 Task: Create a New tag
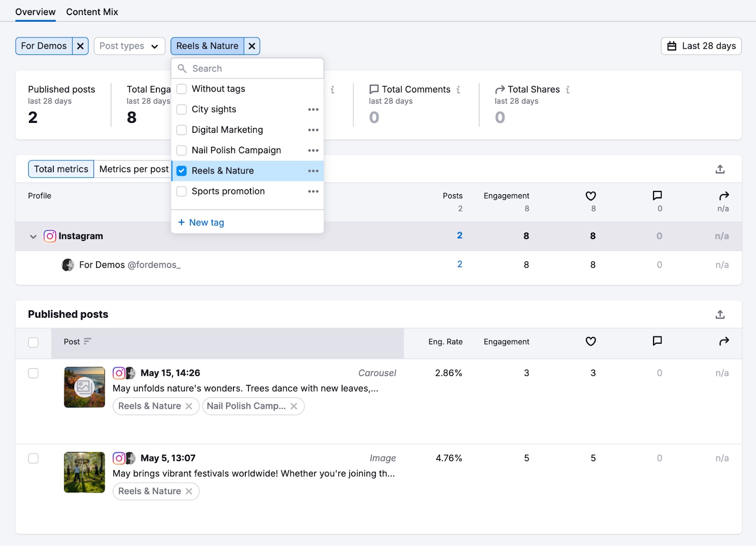[200, 222]
